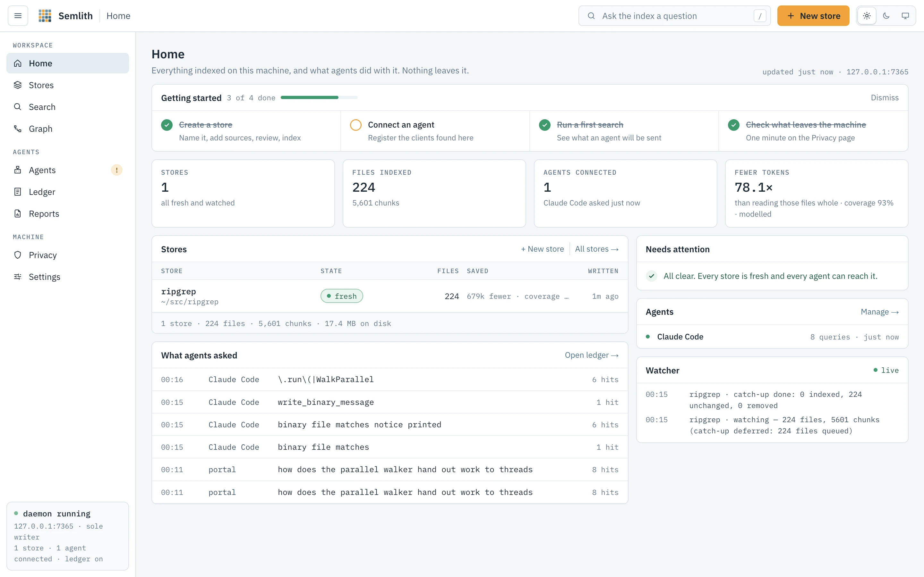The height and width of the screenshot is (577, 924).
Task: Open Stores from the sidebar
Action: [68, 85]
